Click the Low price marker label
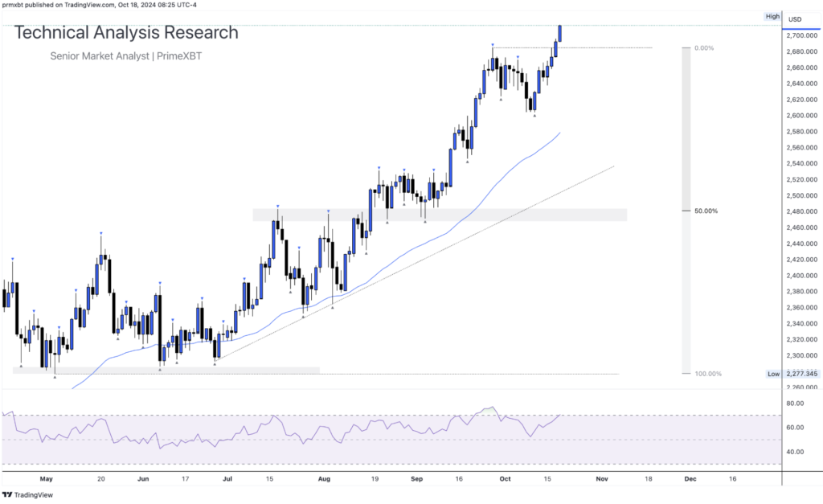Screen dimensions: 823x504 (773, 374)
